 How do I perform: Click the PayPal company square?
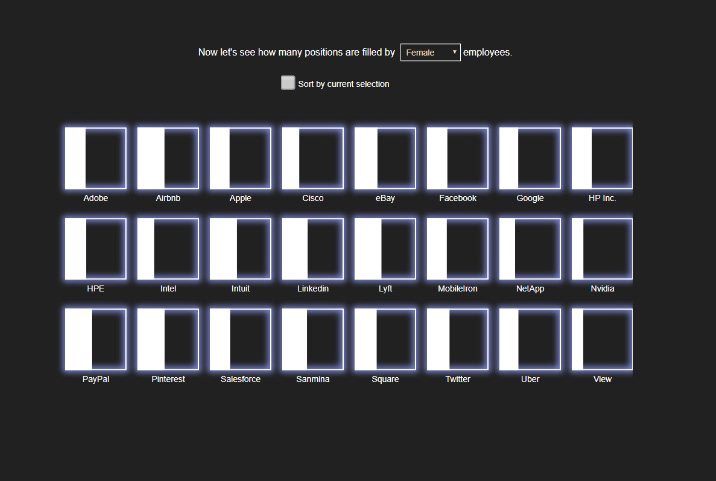(x=95, y=339)
